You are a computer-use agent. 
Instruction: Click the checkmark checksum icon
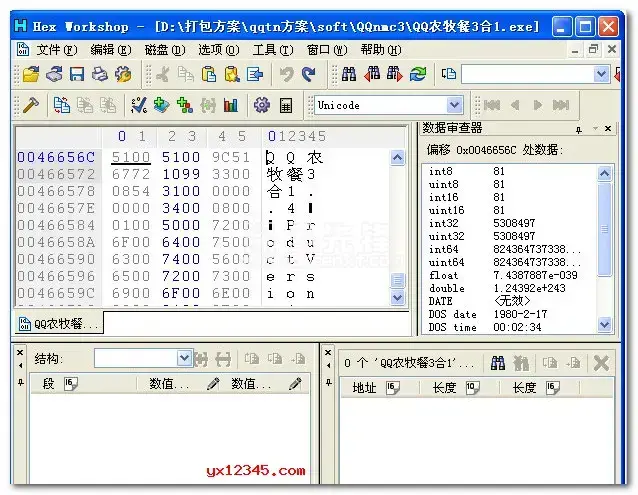pos(138,105)
